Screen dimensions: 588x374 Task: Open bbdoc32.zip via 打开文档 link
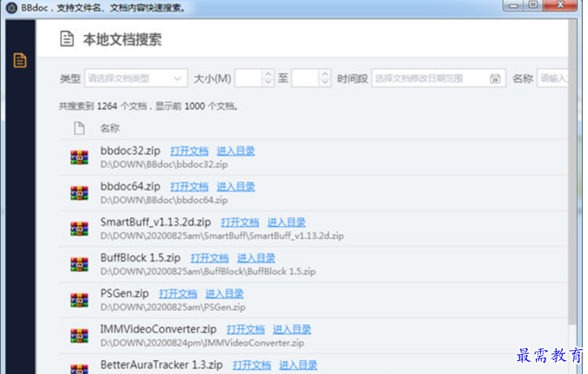coord(190,151)
